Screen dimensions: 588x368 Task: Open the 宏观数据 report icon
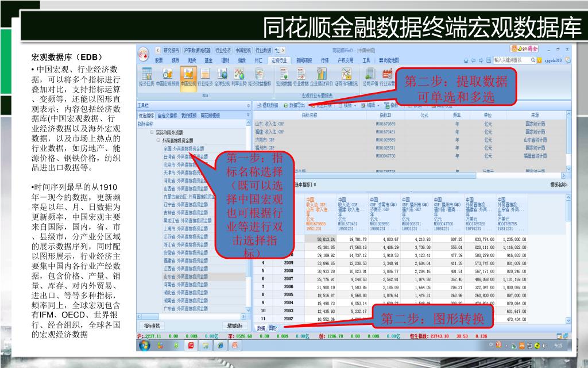coord(284,76)
